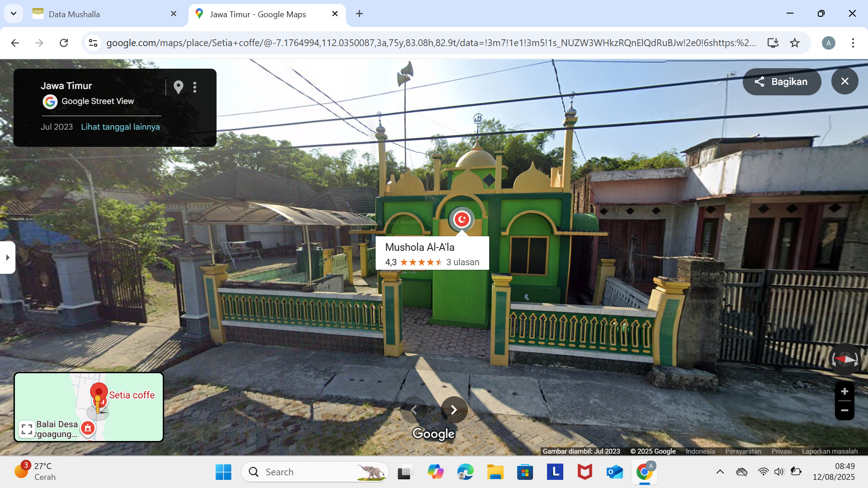
Task: Close the Street View with X button
Action: click(844, 81)
